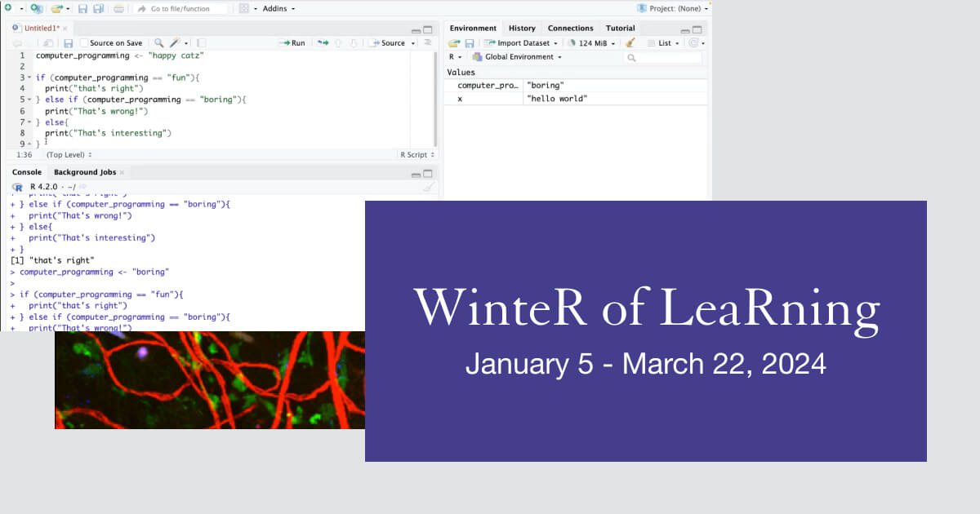Open the code tools magic wand menu
Image resolution: width=980 pixels, height=514 pixels.
175,42
